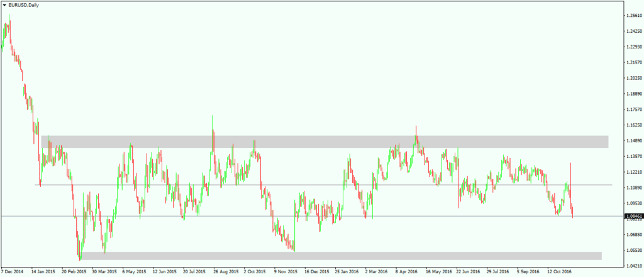Click the 1.09530 price axis label

tap(633, 203)
